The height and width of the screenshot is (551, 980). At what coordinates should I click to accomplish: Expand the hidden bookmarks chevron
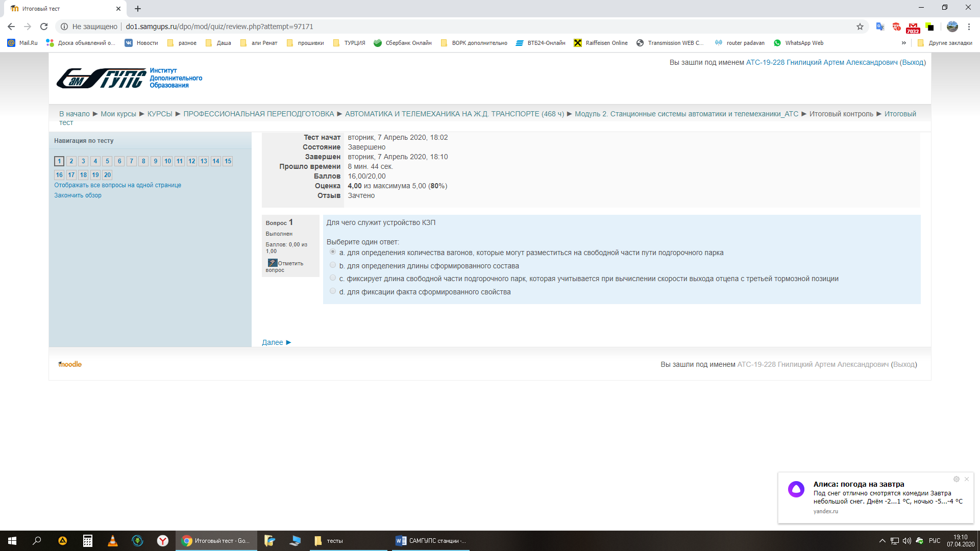coord(904,43)
